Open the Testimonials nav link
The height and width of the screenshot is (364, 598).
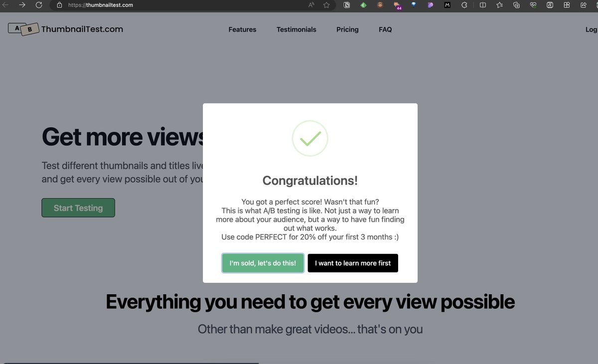tap(297, 29)
